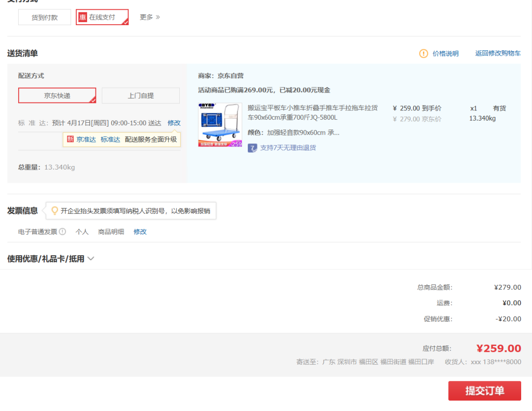Image resolution: width=532 pixels, height=411 pixels.
Task: Click the info icon beside 电子普通发票
Action: click(x=63, y=232)
